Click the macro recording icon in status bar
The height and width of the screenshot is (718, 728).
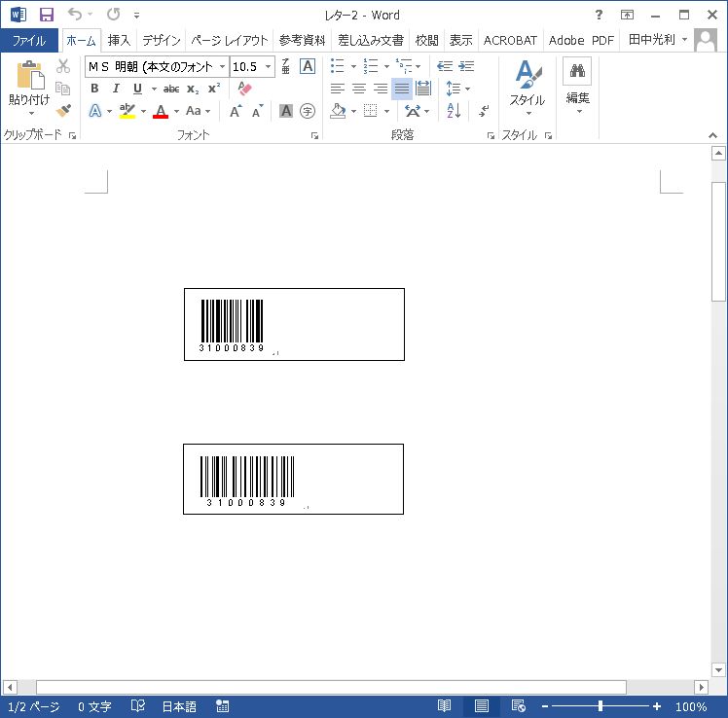[x=223, y=706]
